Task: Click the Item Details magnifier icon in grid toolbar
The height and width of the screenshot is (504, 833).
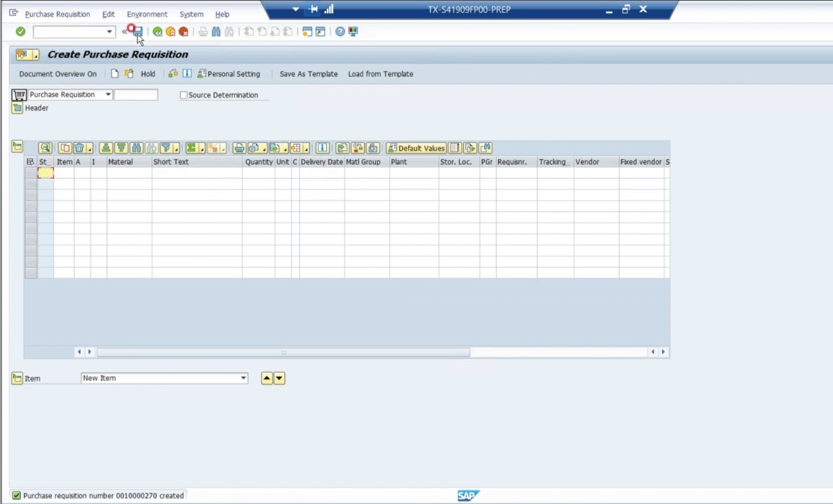Action: tap(45, 148)
